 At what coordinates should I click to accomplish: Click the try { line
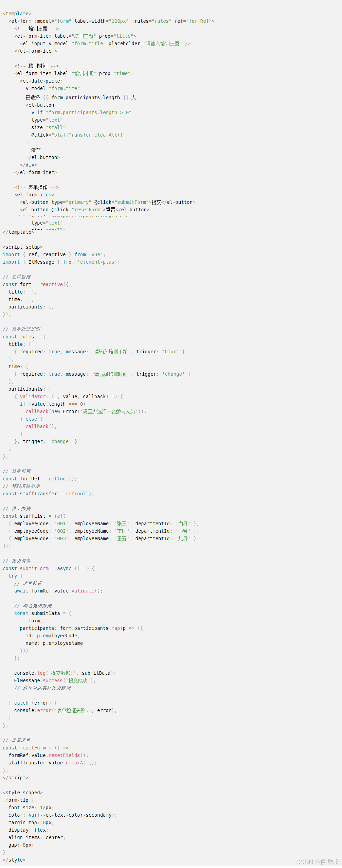click(16, 576)
